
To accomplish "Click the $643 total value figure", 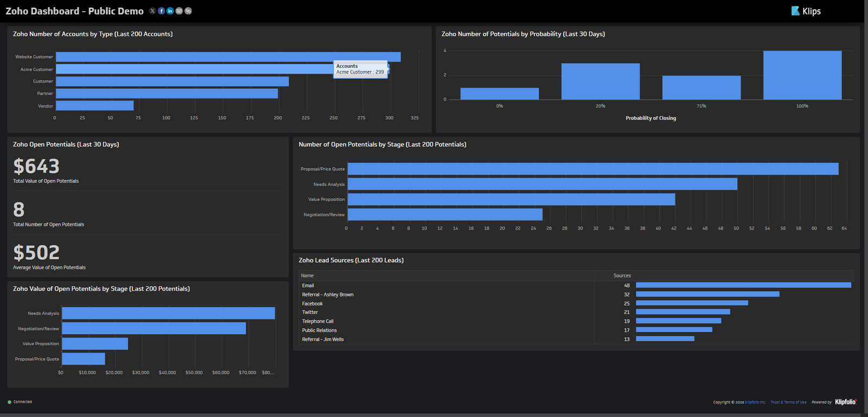I will coord(36,166).
